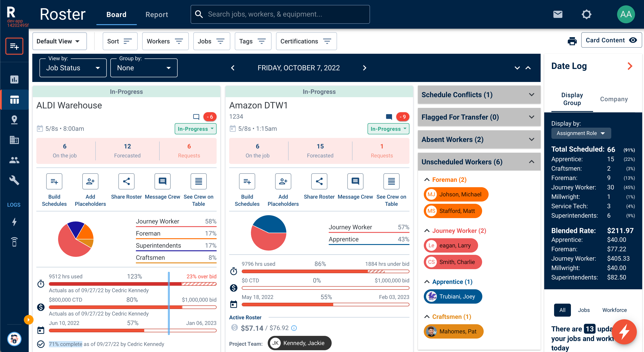Open the AA user avatar menu
This screenshot has height=352, width=644.
pyautogui.click(x=626, y=14)
